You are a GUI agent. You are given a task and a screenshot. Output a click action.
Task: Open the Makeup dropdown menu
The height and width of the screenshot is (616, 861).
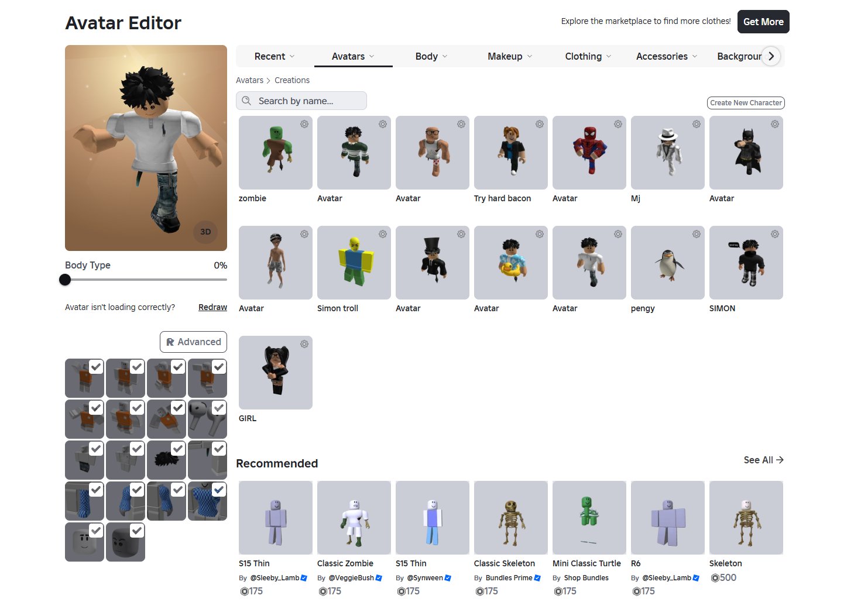[x=510, y=56]
